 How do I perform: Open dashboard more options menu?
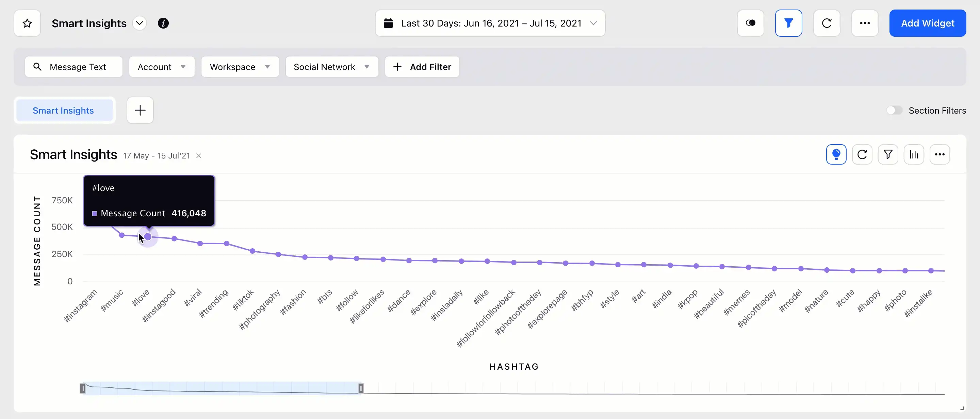pyautogui.click(x=864, y=23)
